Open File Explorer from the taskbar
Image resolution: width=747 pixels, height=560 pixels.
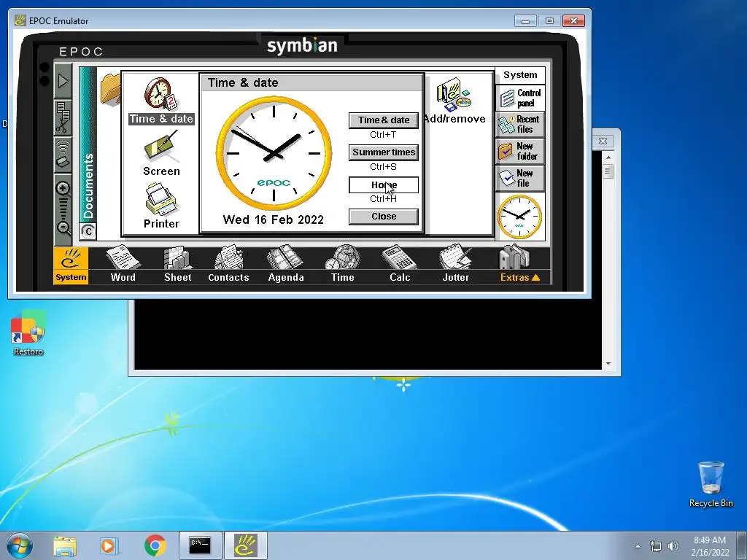point(65,545)
